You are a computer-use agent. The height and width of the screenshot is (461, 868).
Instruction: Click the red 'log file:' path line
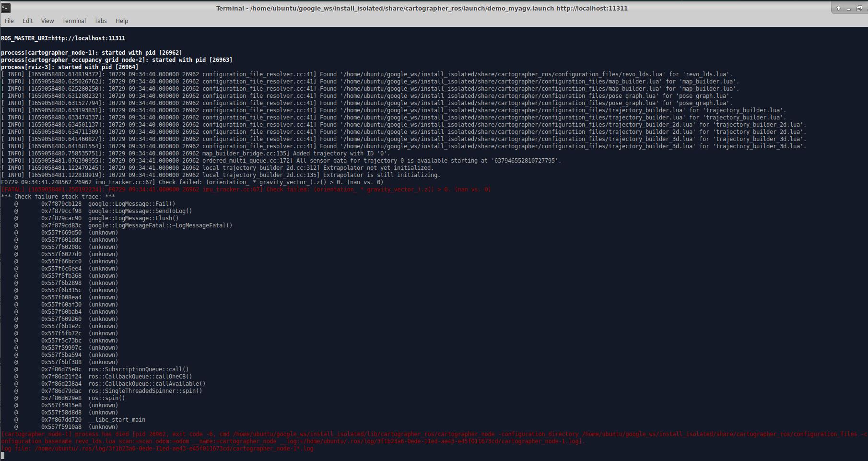[157, 449]
